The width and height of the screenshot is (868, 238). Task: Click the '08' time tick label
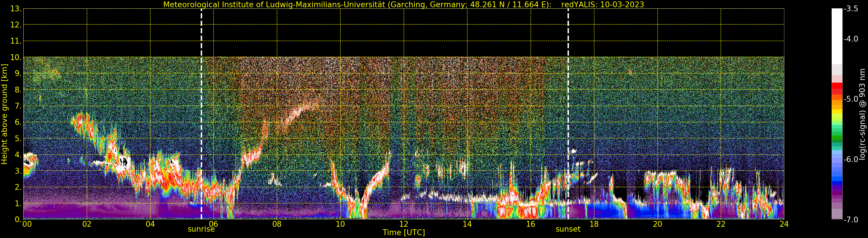[277, 224]
